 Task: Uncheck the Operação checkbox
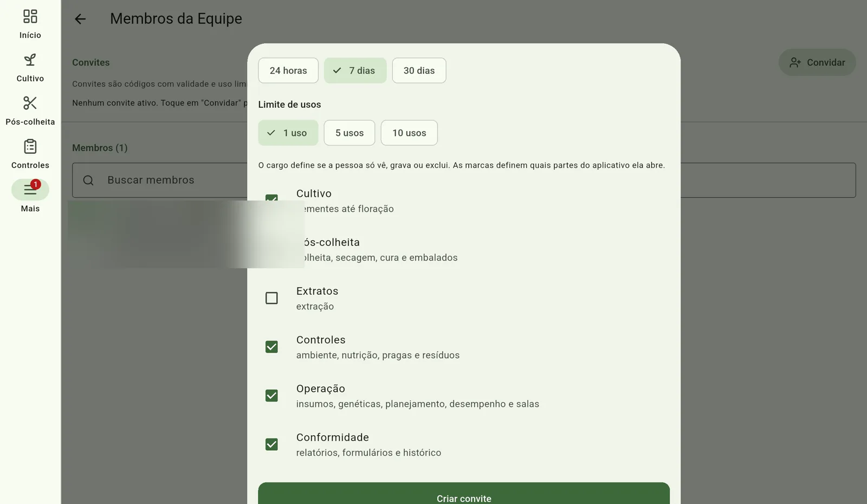pos(271,396)
